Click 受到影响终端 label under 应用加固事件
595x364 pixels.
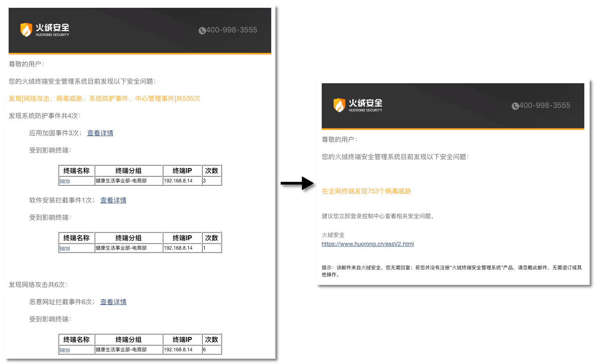[50, 150]
